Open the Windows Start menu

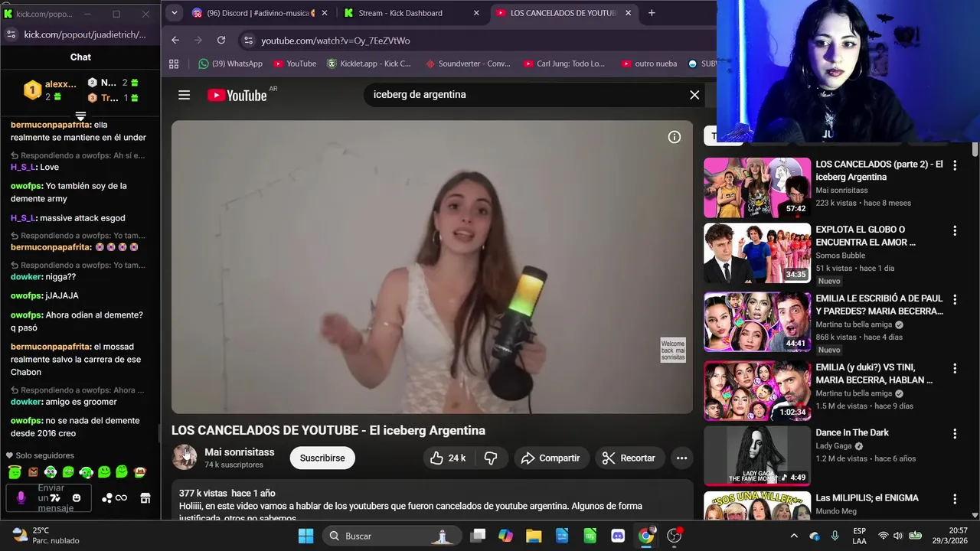coord(305,536)
